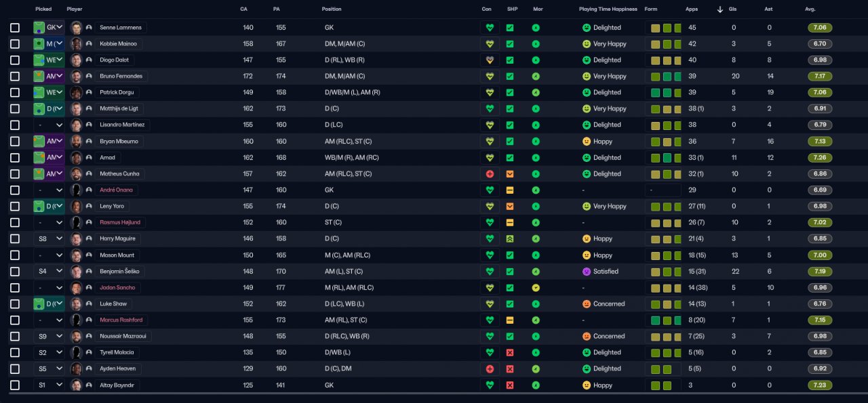Click Senne Lammens' delighted face icon
The image size is (868, 403).
[x=587, y=28]
